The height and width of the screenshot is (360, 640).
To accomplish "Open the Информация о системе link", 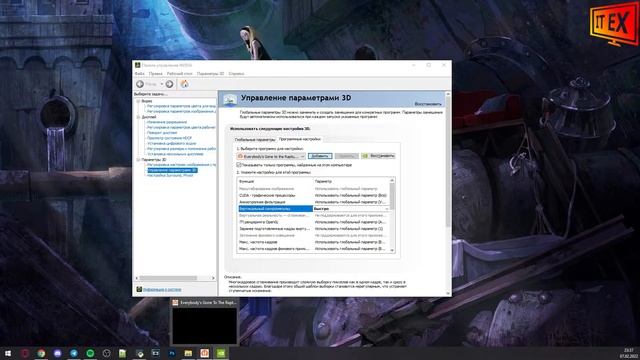I will [x=162, y=289].
